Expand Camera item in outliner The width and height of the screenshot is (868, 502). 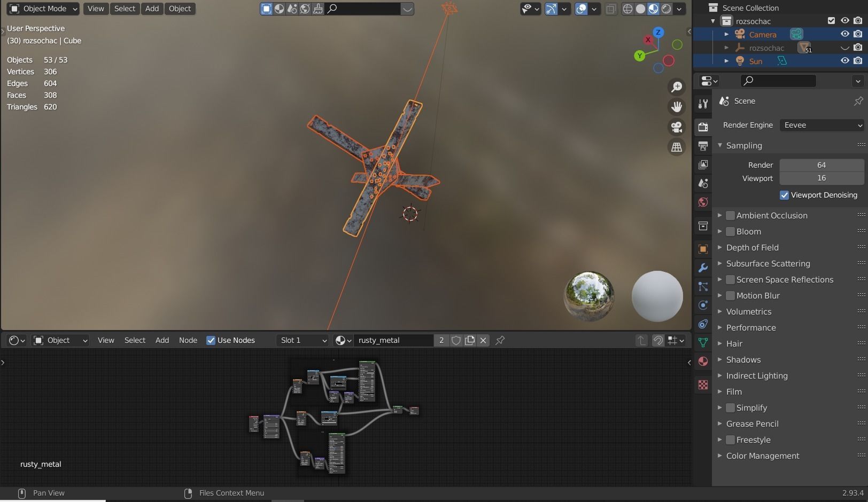pyautogui.click(x=726, y=34)
